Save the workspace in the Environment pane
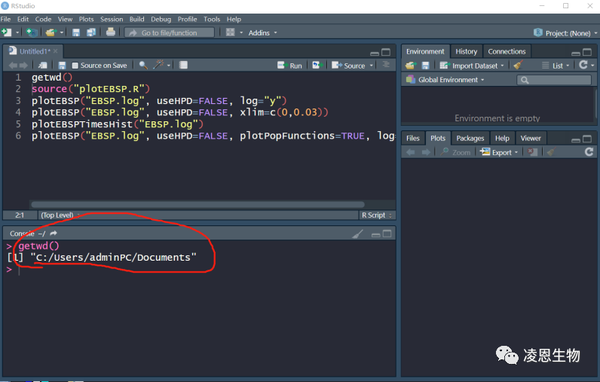Image resolution: width=600 pixels, height=382 pixels. click(426, 66)
